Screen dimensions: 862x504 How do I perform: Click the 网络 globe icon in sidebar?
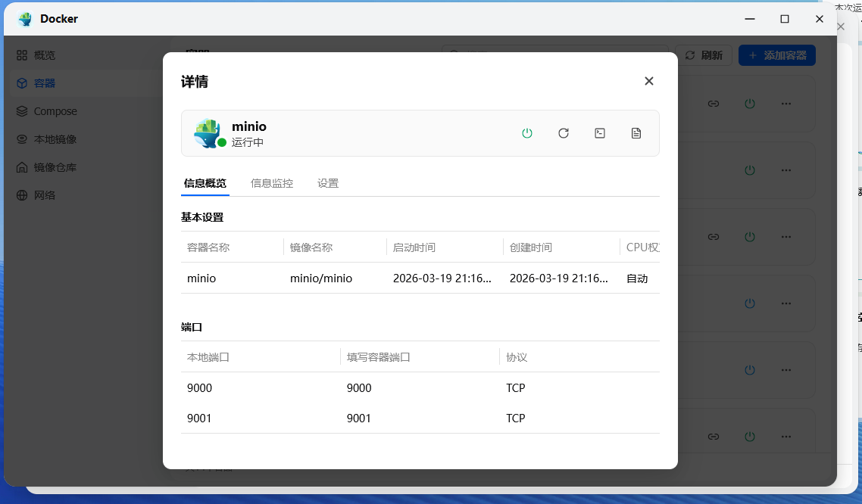pos(22,195)
